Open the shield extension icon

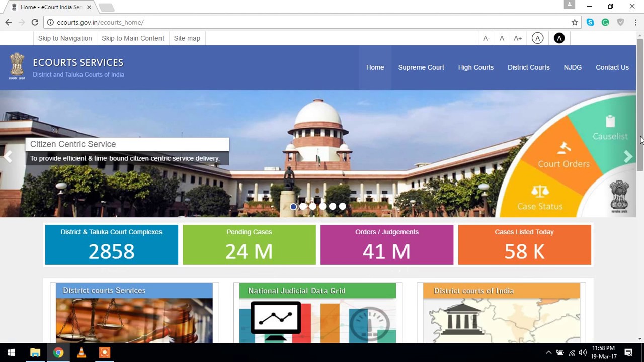coord(620,22)
